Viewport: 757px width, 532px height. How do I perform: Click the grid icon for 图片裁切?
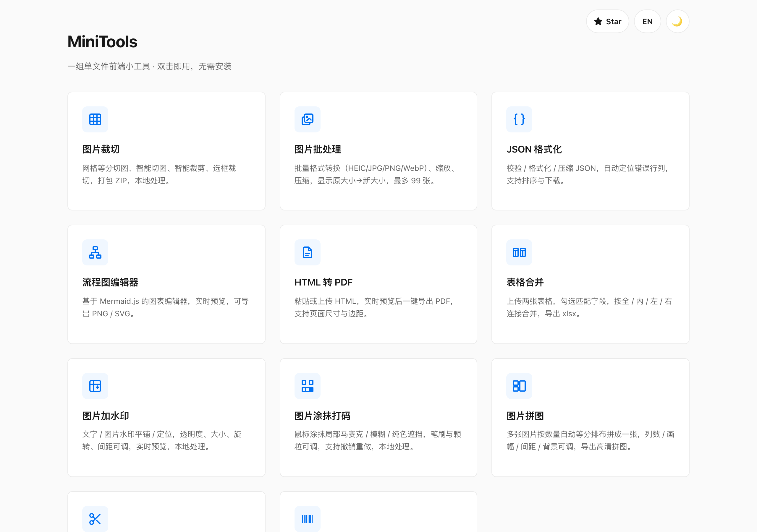click(95, 119)
